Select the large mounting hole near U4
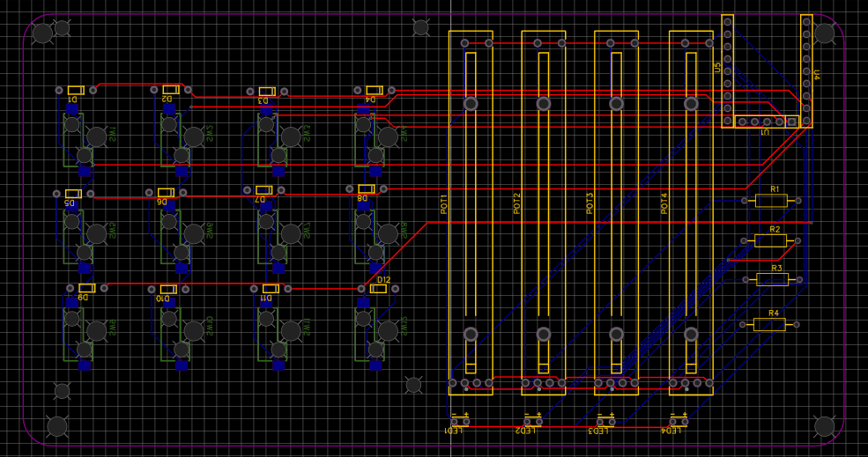 (824, 33)
